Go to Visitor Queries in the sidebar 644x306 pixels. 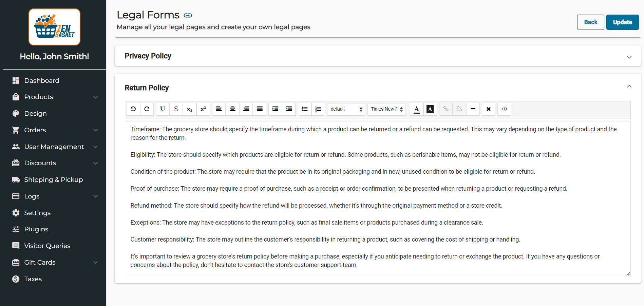coord(47,246)
